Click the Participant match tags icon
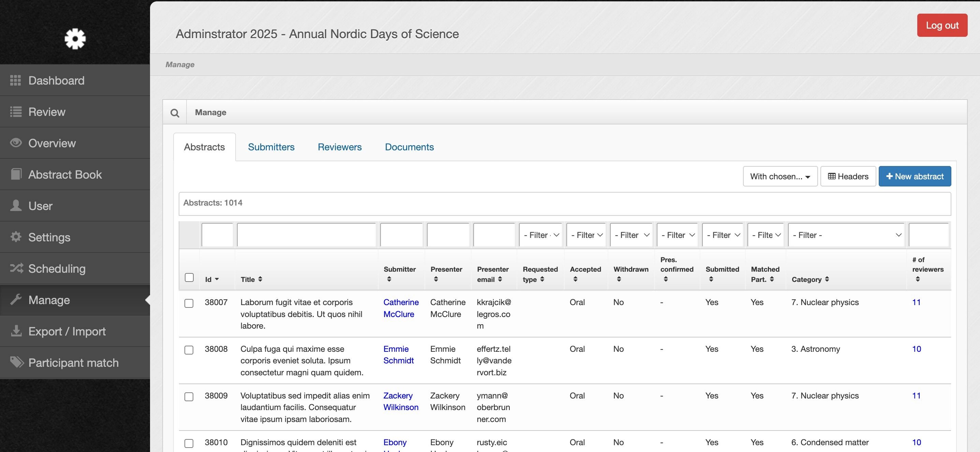This screenshot has height=452, width=980. tap(16, 362)
